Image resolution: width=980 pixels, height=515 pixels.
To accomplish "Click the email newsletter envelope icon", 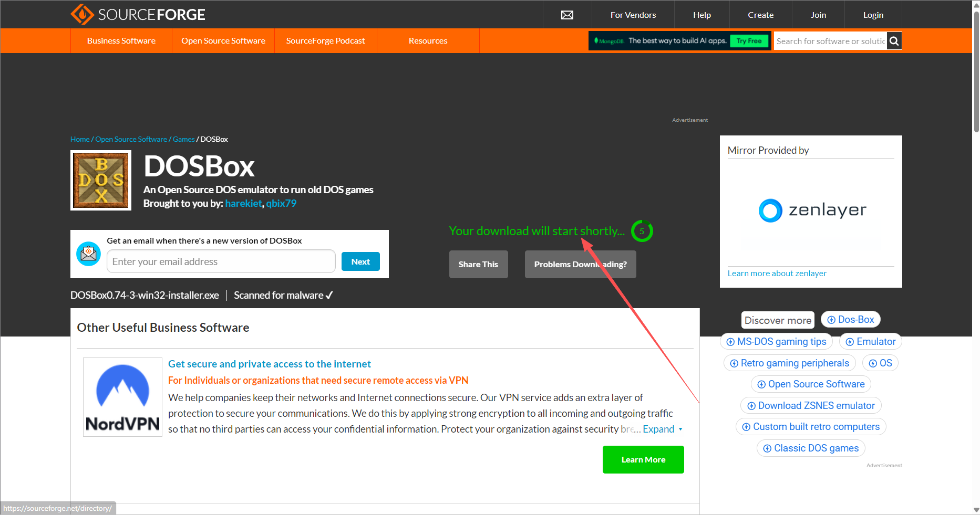I will click(x=89, y=254).
